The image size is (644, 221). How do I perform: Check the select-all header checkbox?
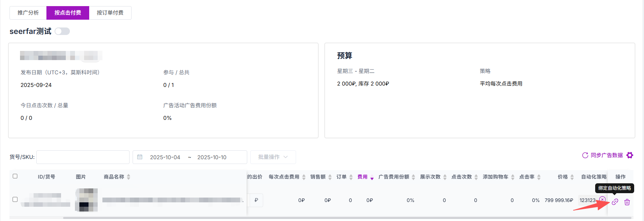point(15,176)
